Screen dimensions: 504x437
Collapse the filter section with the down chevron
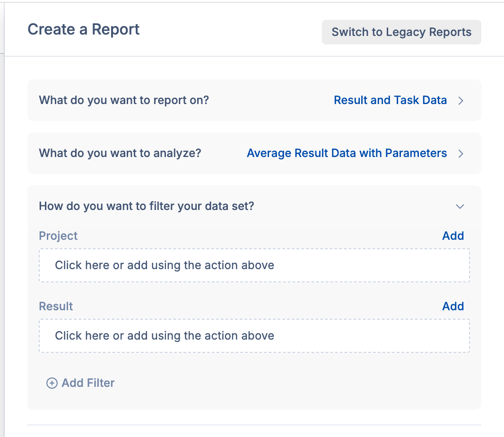(x=460, y=207)
